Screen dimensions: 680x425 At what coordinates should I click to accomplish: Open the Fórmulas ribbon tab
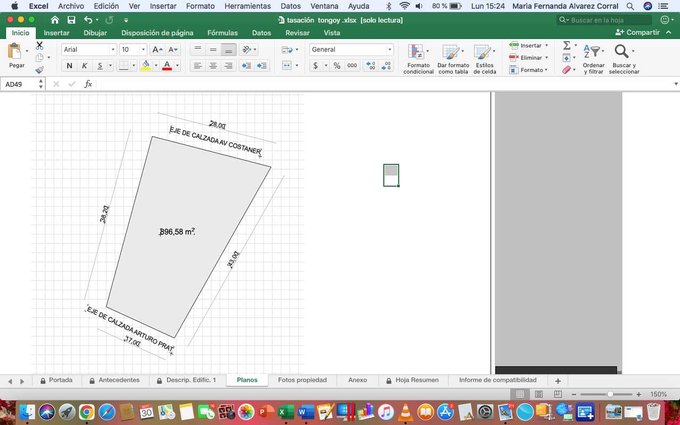pos(222,33)
